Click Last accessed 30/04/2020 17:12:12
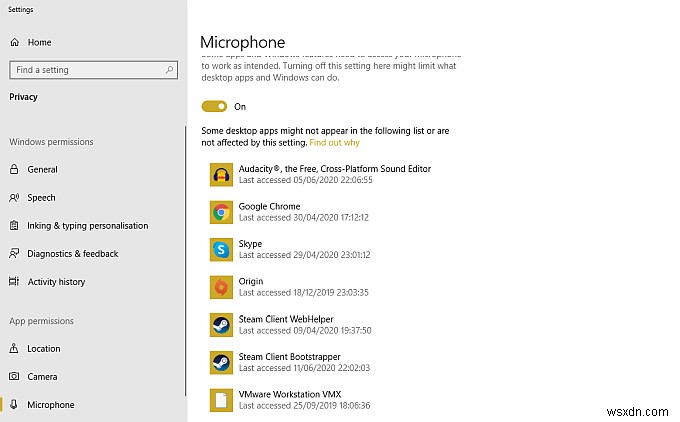 coord(304,217)
